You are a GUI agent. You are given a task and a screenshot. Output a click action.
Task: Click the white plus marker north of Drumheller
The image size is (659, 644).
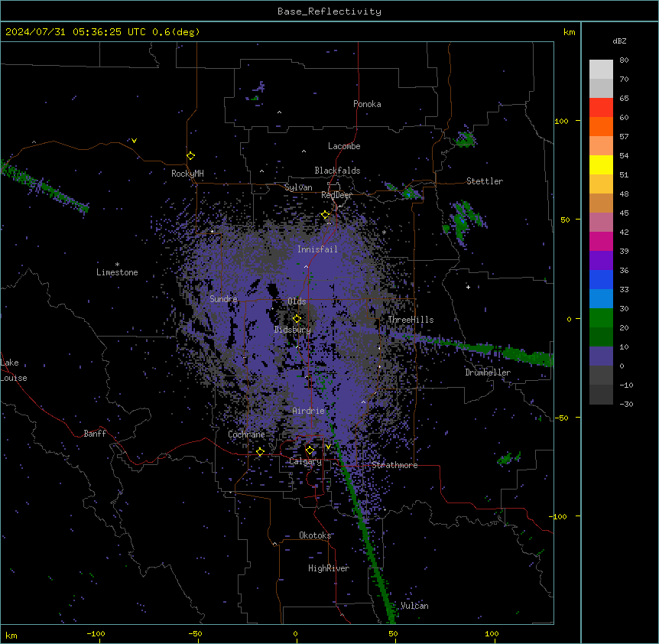pos(468,287)
